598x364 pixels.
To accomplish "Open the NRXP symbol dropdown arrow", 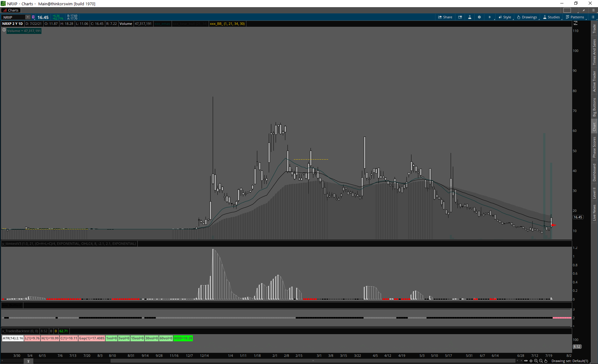I will click(28, 17).
